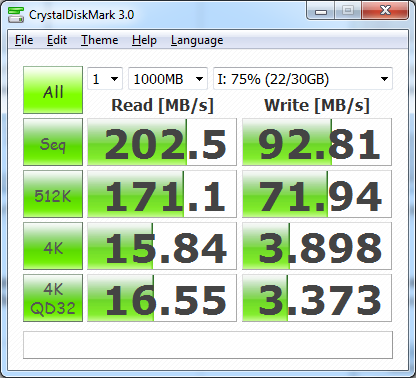Viewport: 416px width, 378px height.
Task: Open the Help menu
Action: tap(144, 40)
